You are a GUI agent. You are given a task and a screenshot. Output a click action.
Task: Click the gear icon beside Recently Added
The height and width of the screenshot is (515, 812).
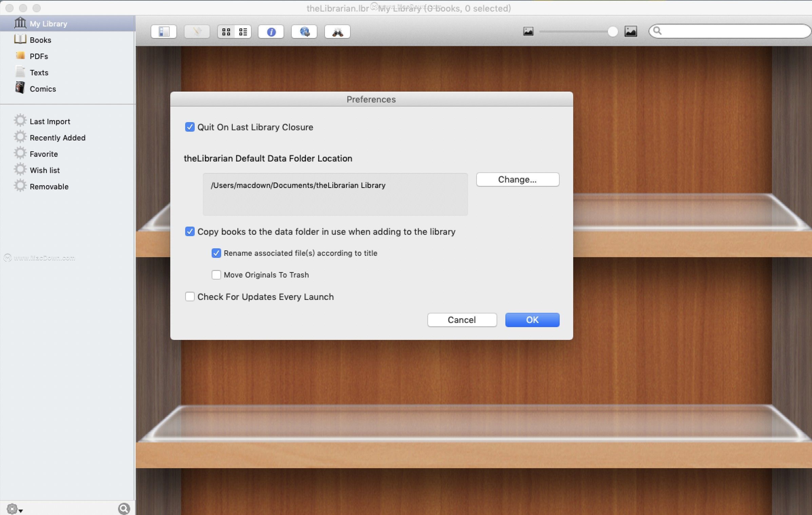point(20,137)
